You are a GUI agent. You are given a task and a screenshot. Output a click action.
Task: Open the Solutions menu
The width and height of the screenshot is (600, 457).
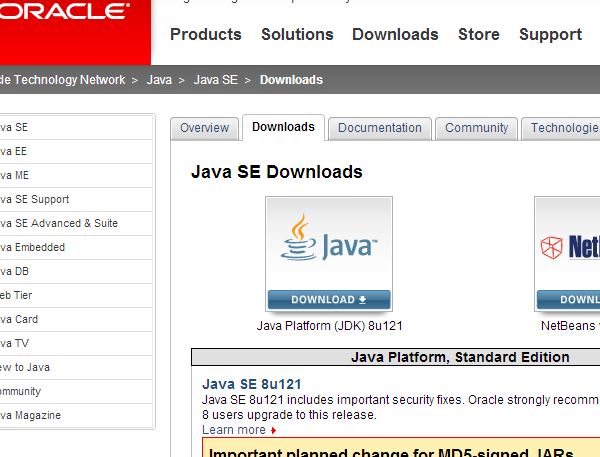(297, 34)
